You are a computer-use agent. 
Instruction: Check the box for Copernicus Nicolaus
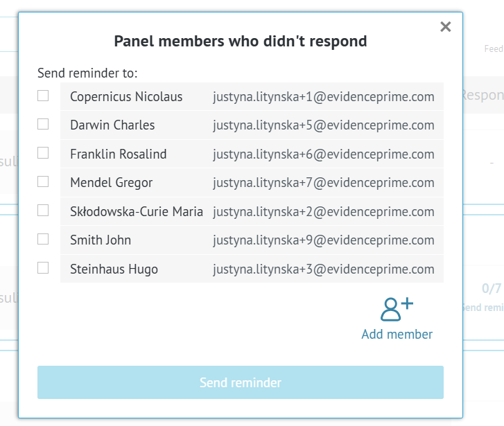(x=43, y=96)
